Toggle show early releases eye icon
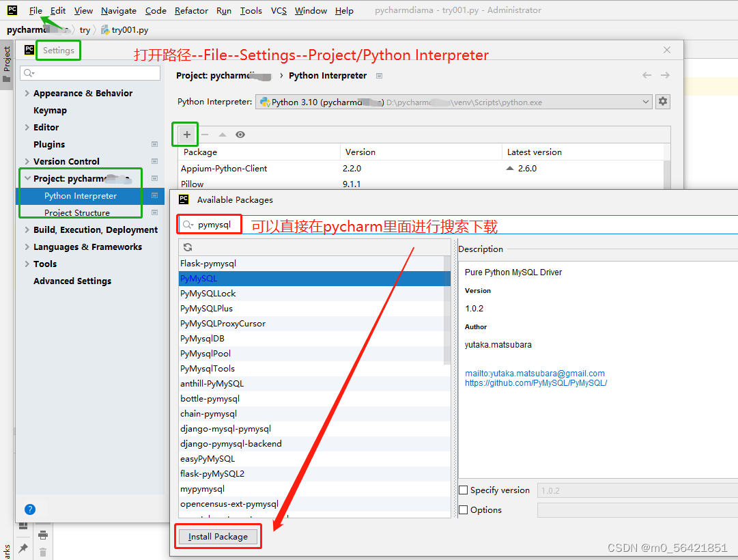This screenshot has height=560, width=738. click(x=240, y=135)
